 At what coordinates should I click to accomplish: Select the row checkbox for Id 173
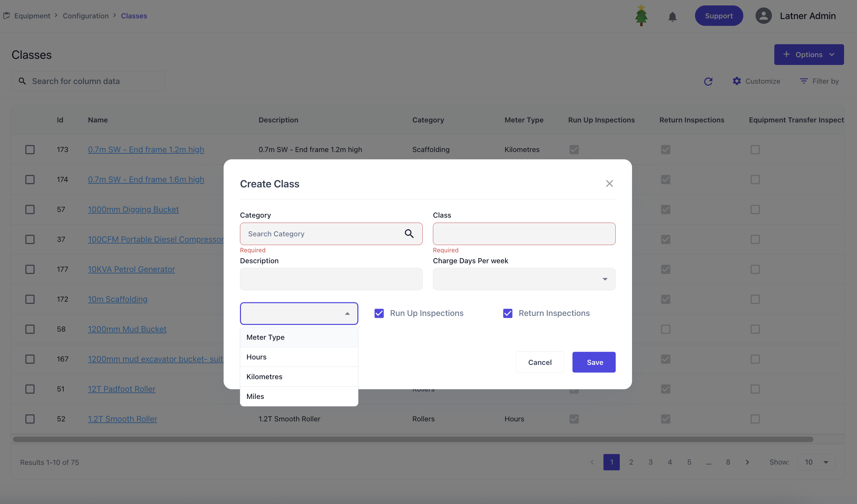[30, 150]
